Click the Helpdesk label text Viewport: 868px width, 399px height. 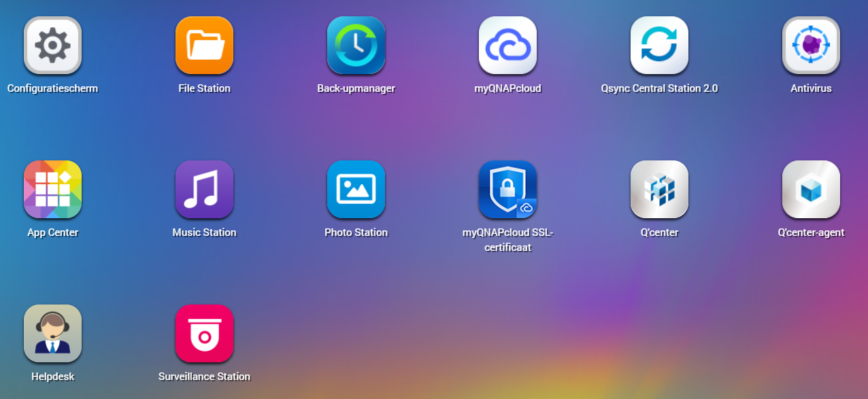pyautogui.click(x=52, y=376)
